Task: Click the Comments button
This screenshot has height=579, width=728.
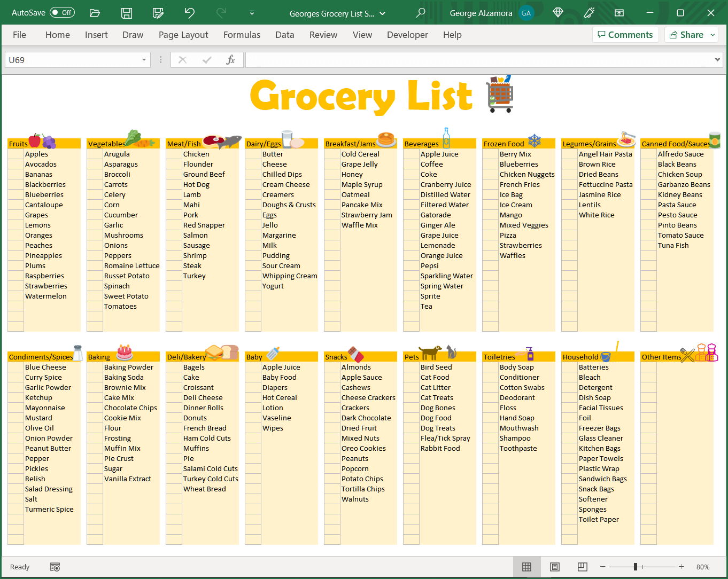Action: coord(625,35)
